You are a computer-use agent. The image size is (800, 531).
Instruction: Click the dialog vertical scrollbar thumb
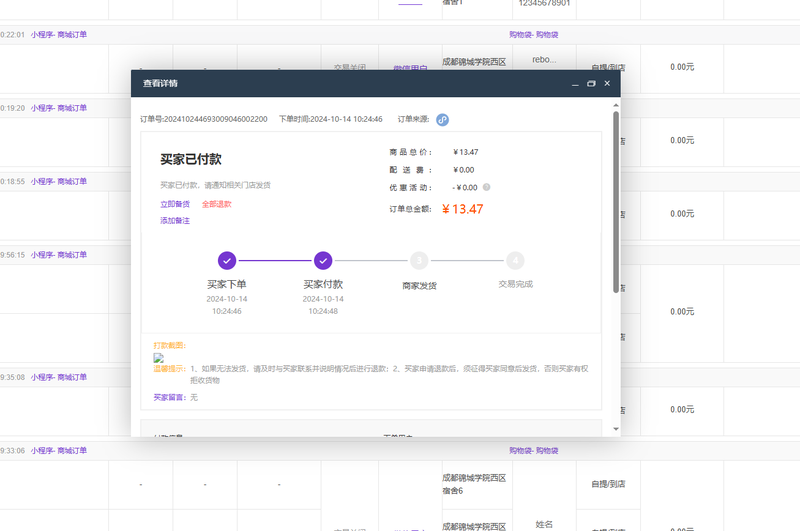pyautogui.click(x=616, y=202)
